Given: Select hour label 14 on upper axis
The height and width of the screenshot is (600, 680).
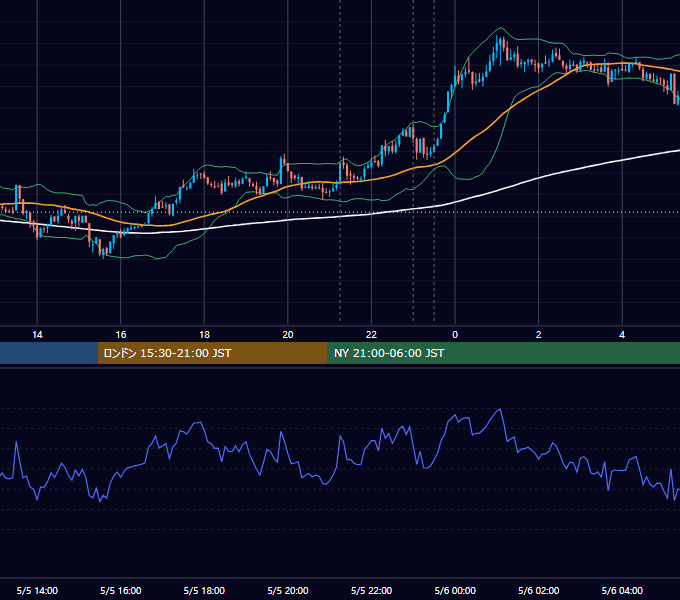Looking at the screenshot, I should click(x=37, y=335).
